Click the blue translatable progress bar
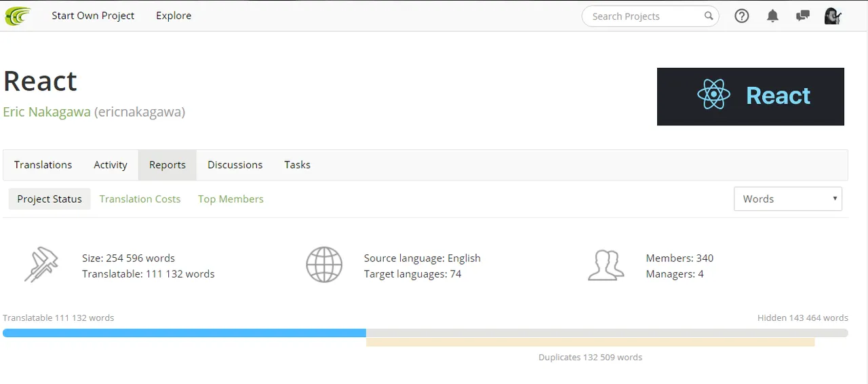868x384 pixels. point(184,333)
